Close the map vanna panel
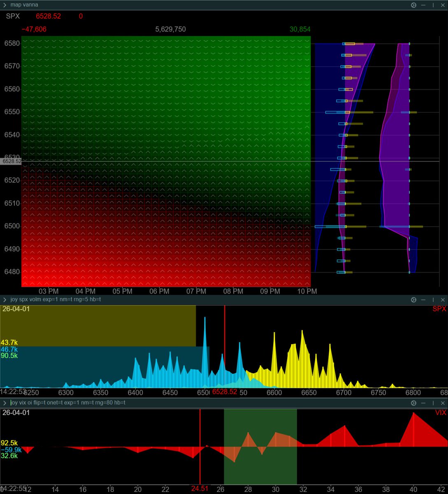Image resolution: width=448 pixels, height=494 pixels. point(443,5)
